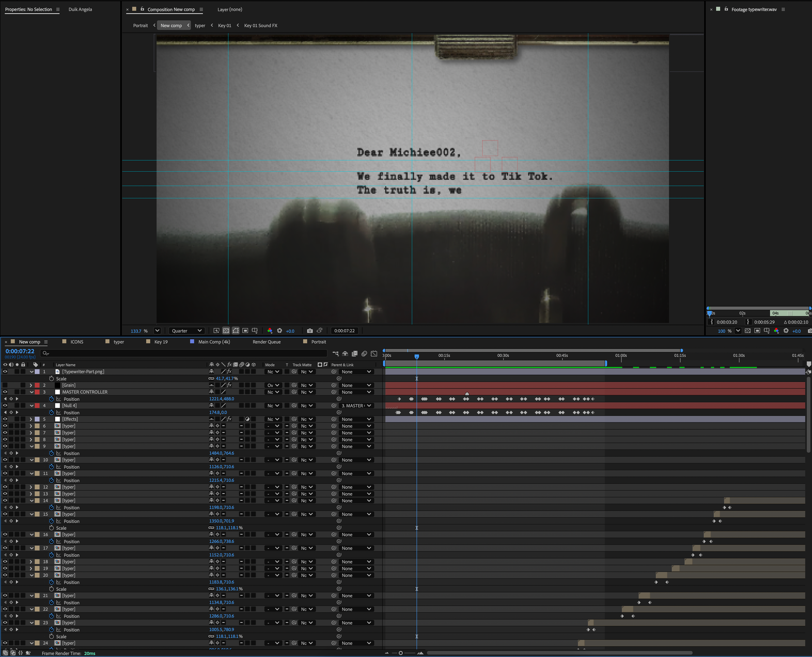Show channel and color management settings
812x657 pixels.
pos(270,331)
